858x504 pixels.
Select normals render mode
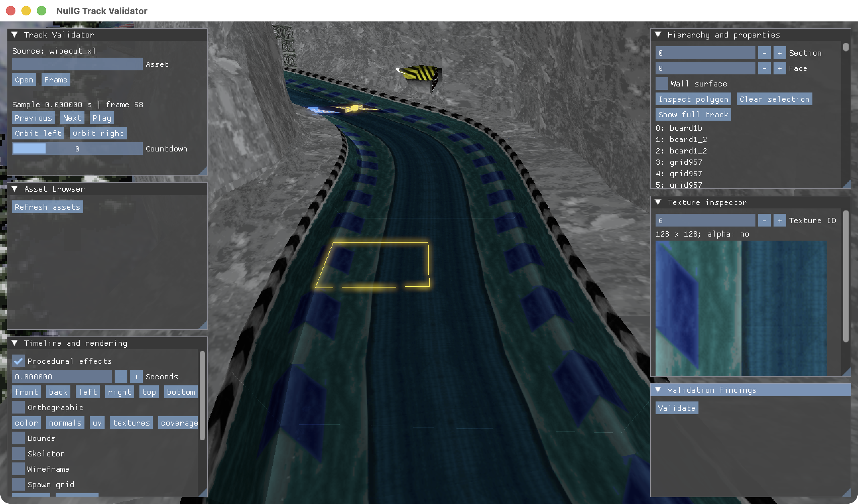coord(65,423)
